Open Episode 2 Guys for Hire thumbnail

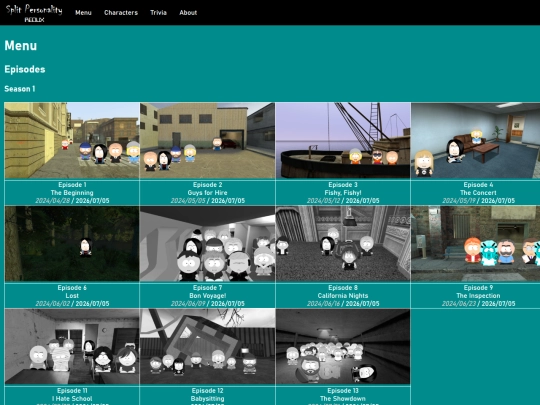[207, 140]
